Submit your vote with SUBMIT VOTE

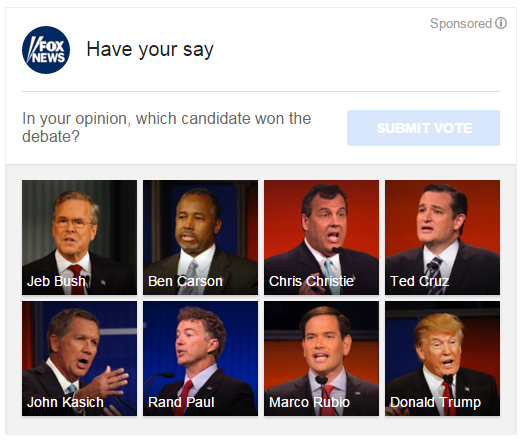[x=423, y=128]
